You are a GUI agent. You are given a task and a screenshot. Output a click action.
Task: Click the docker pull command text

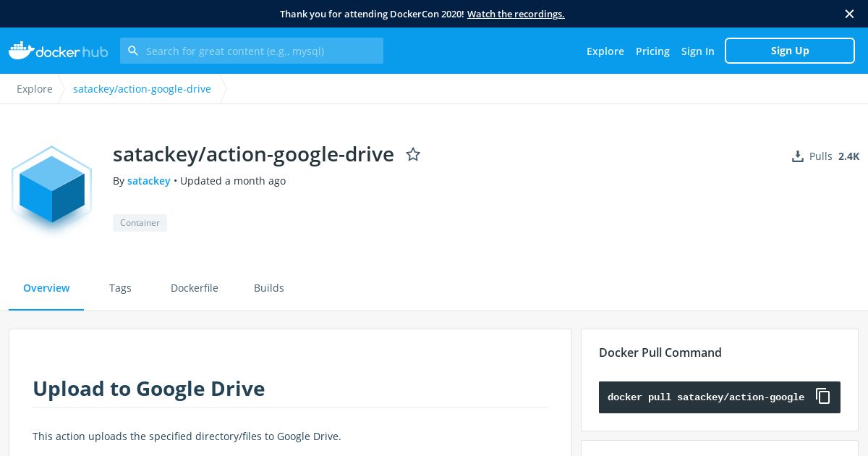[706, 397]
